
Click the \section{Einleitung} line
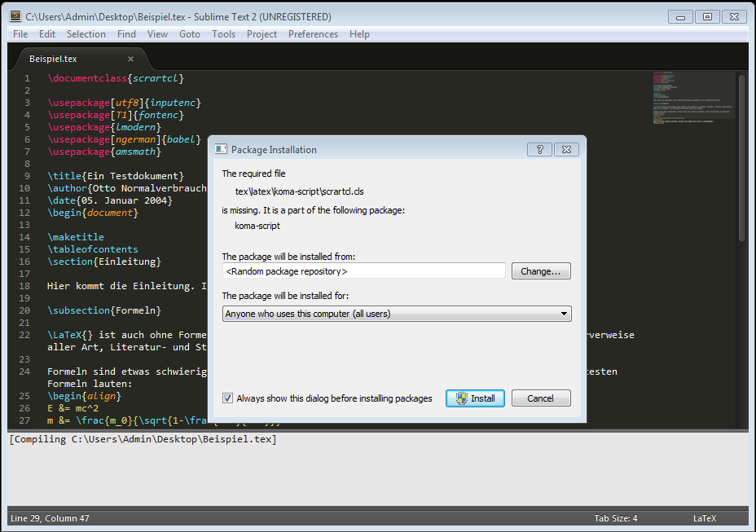pyautogui.click(x=104, y=262)
